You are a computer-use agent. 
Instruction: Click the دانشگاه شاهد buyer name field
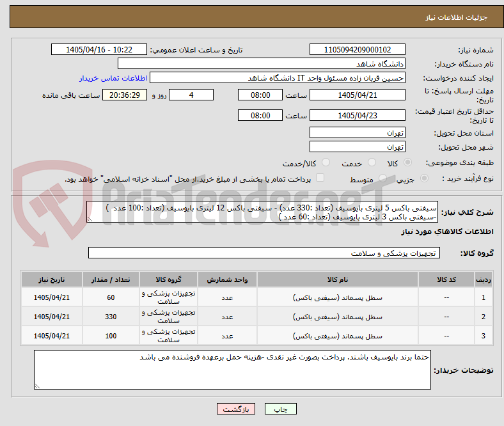(x=262, y=63)
